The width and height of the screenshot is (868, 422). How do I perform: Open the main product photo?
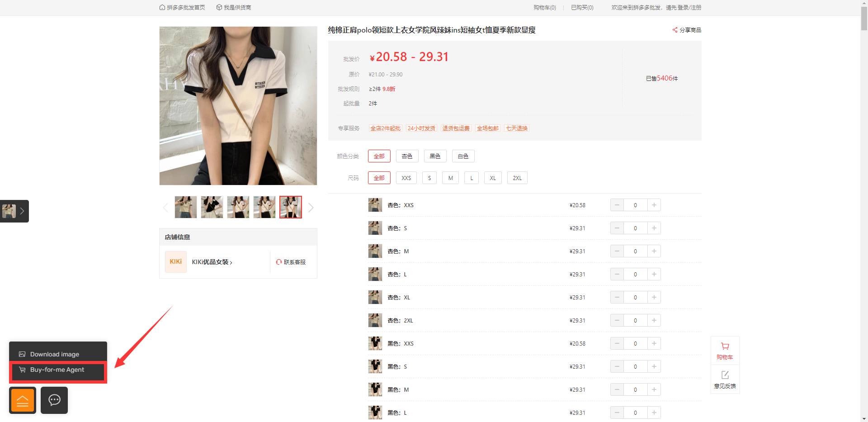tap(238, 105)
